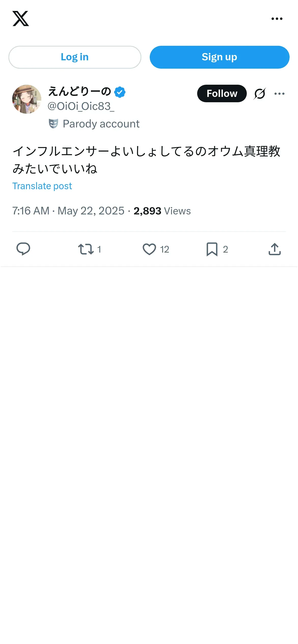This screenshot has width=298, height=644.
Task: Open the top-right three-dot menu
Action: (277, 19)
